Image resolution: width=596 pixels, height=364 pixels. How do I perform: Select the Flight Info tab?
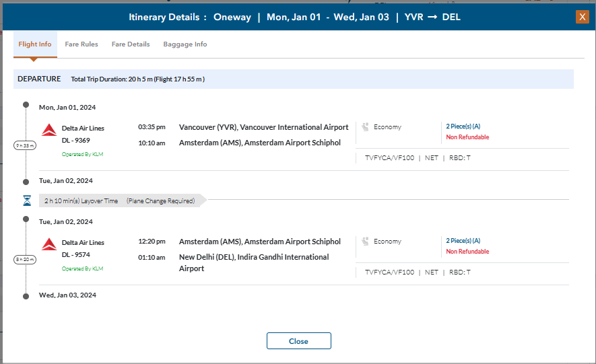35,44
